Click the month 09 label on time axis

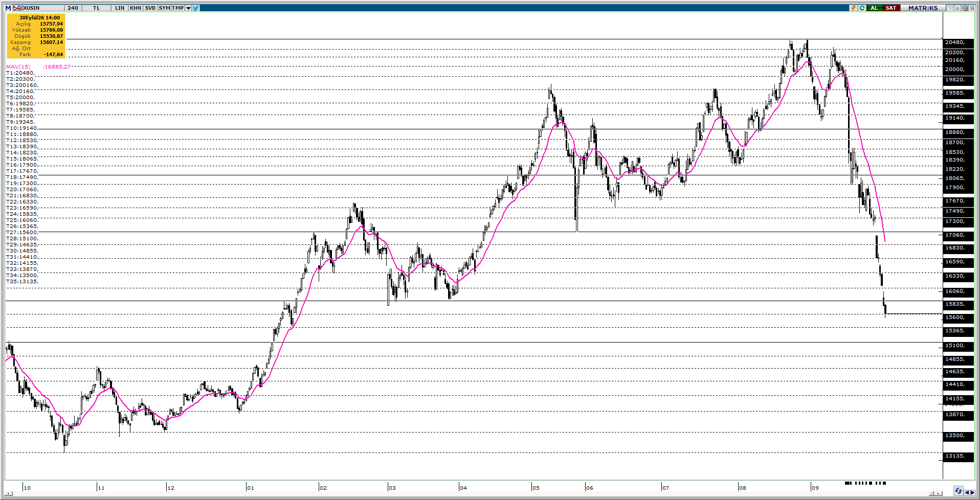pyautogui.click(x=815, y=488)
